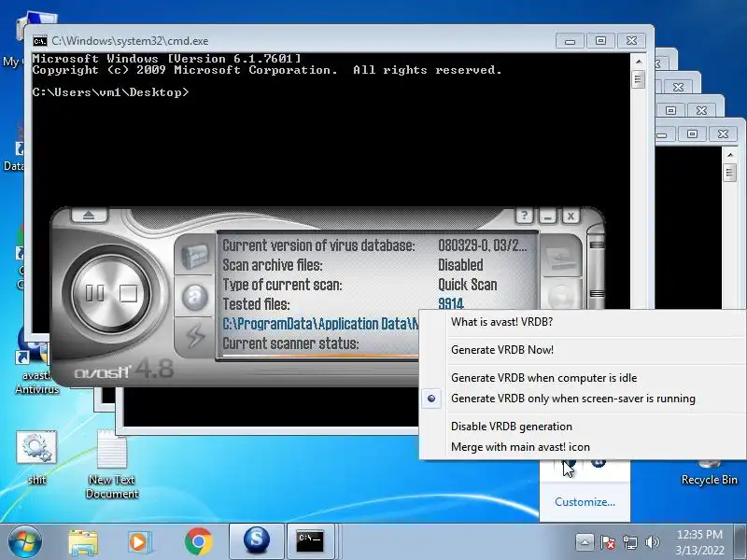Click the 'Current scanner status:' label
Viewport: 747px width, 560px height.
290,343
